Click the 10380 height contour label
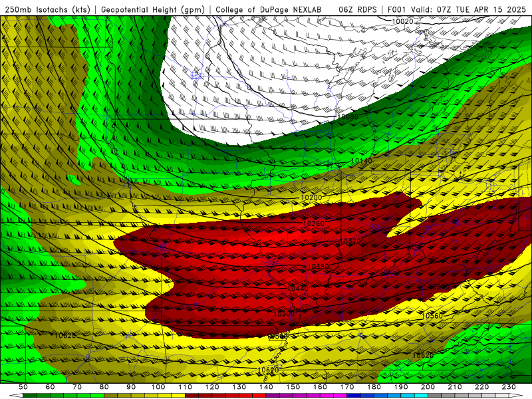532x399 pixels. click(x=319, y=267)
